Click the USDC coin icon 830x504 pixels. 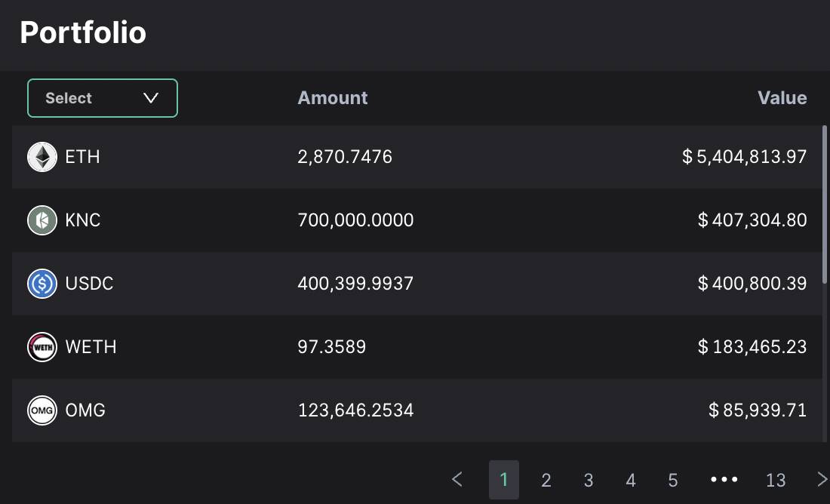pos(41,284)
